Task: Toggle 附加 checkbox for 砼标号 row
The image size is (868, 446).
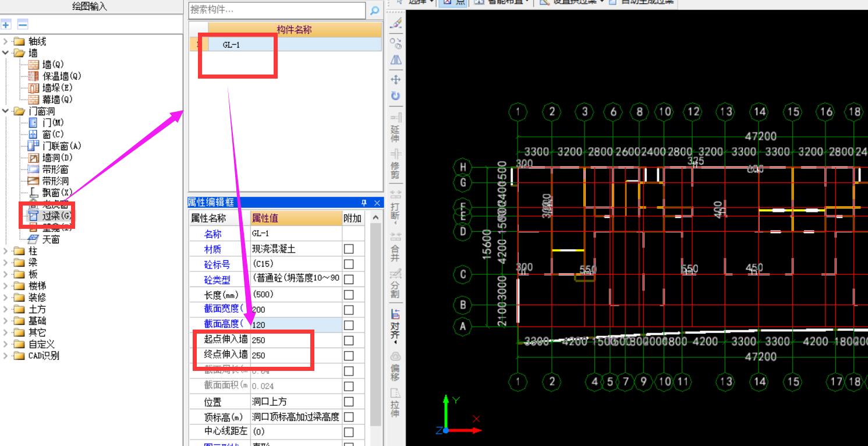Action: (349, 264)
